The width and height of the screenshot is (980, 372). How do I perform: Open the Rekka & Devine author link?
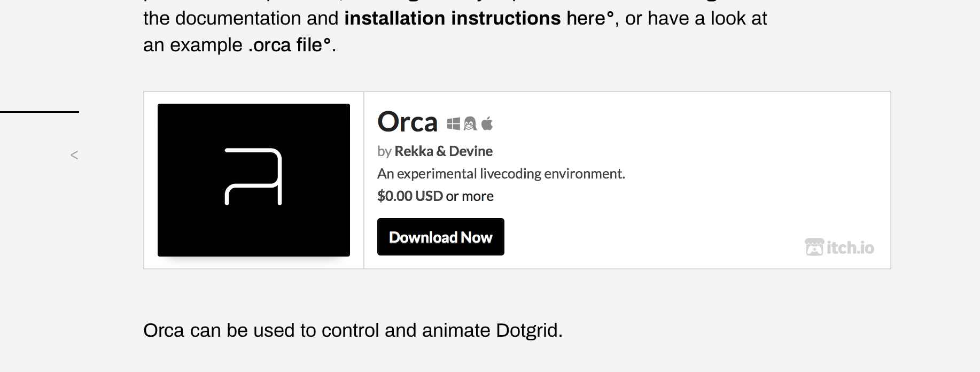pyautogui.click(x=444, y=151)
